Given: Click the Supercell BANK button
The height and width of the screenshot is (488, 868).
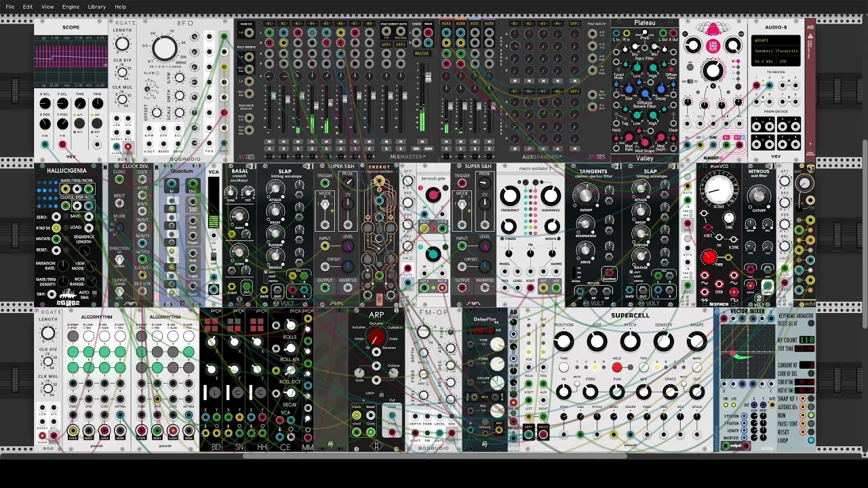Looking at the screenshot, I should [696, 367].
